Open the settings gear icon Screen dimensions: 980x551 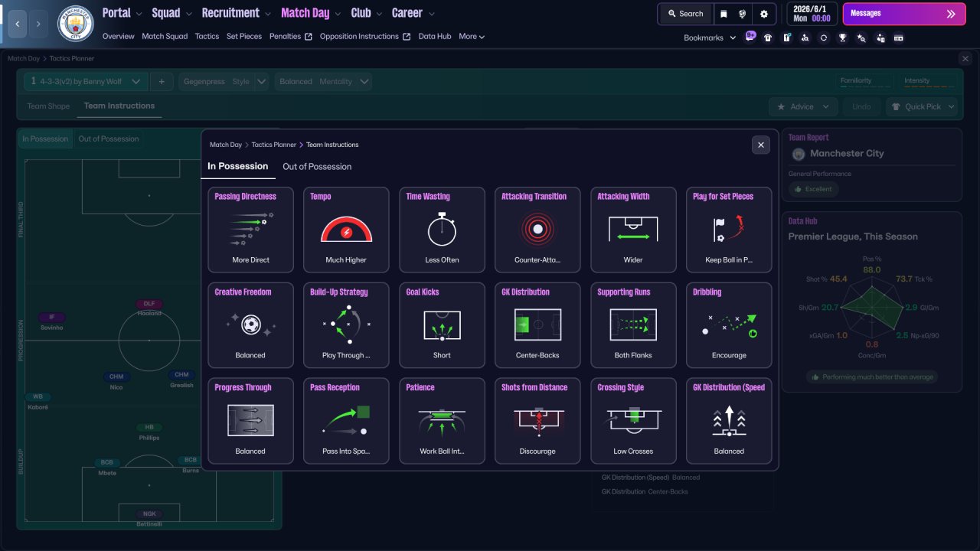tap(764, 14)
